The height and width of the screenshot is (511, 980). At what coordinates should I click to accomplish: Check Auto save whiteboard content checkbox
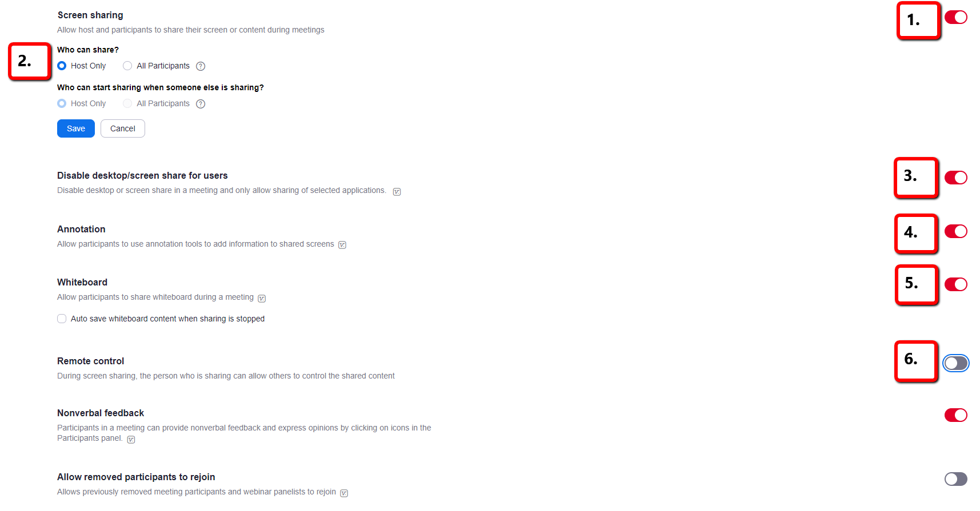coord(62,319)
